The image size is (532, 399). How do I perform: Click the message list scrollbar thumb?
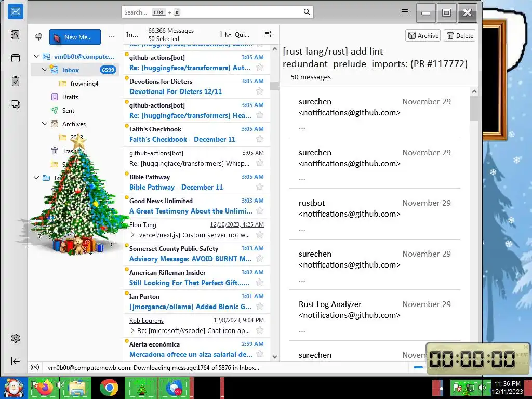[x=274, y=86]
